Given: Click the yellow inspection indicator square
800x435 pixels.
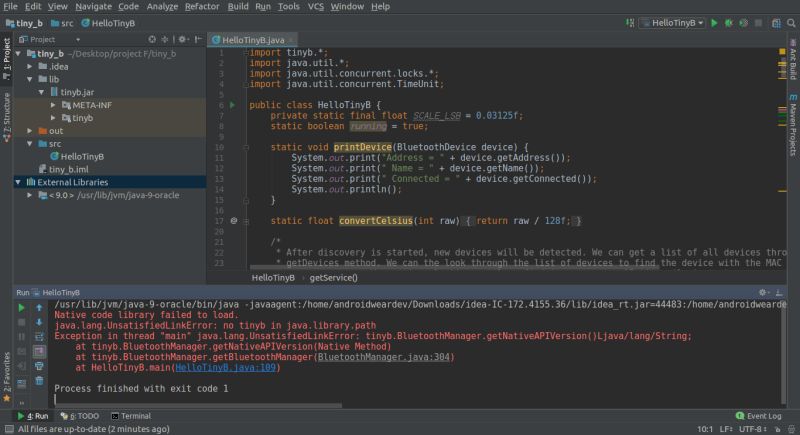Looking at the screenshot, I should (x=782, y=52).
